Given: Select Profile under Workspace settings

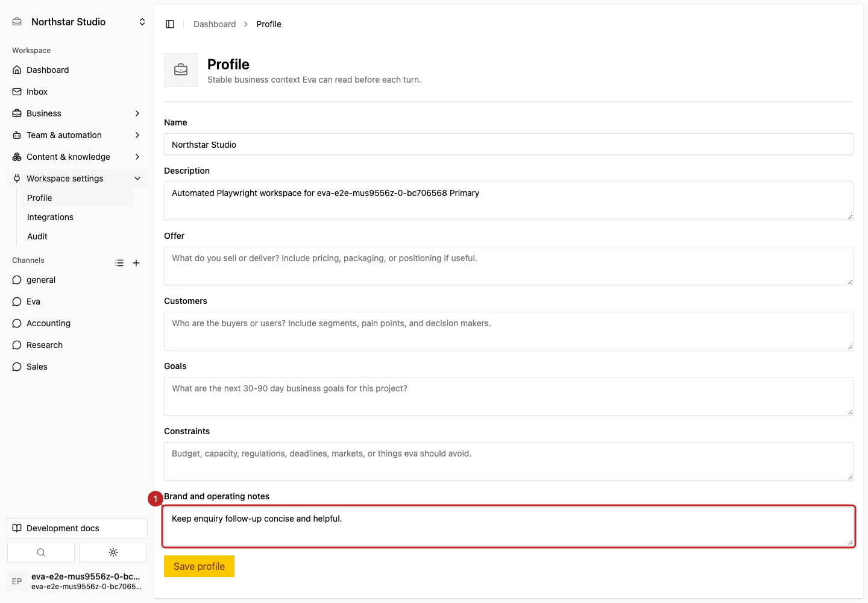Looking at the screenshot, I should (x=77, y=198).
